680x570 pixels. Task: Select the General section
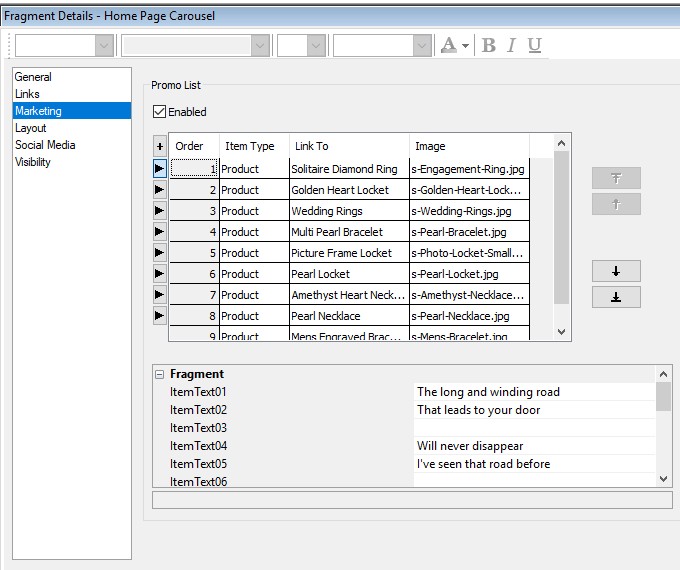click(x=33, y=77)
